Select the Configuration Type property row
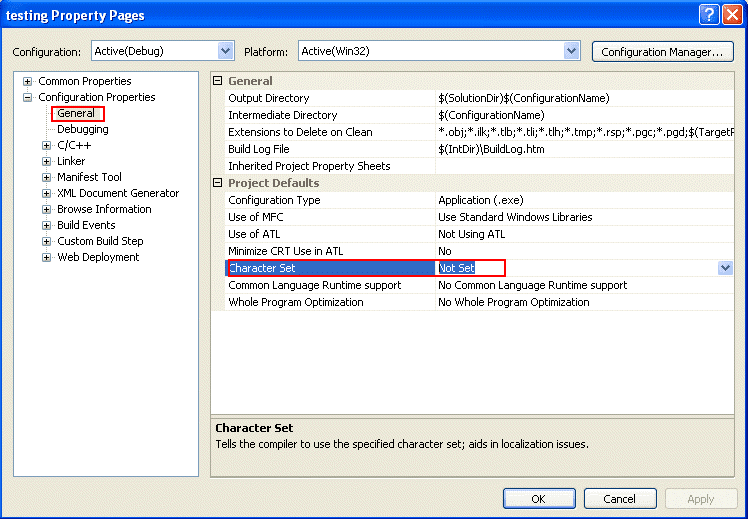 point(479,200)
